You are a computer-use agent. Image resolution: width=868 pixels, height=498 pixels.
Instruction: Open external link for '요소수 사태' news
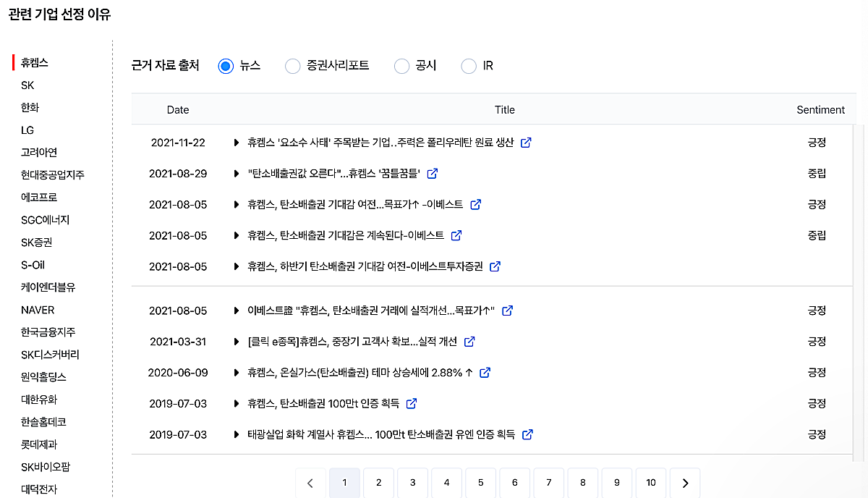pos(526,143)
